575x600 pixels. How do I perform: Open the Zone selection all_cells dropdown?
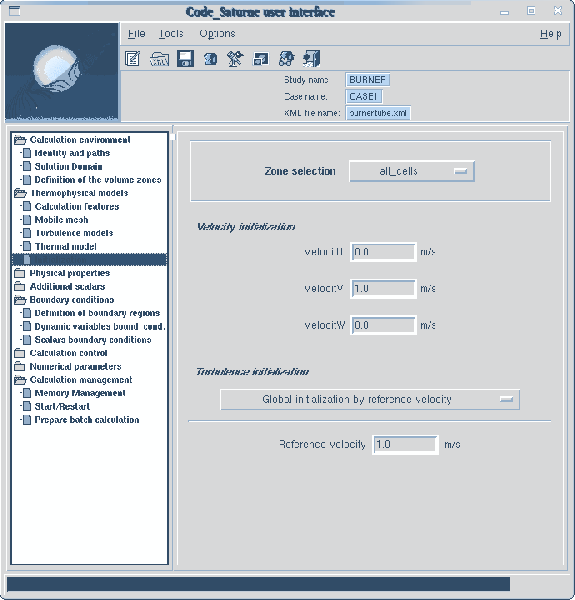412,171
